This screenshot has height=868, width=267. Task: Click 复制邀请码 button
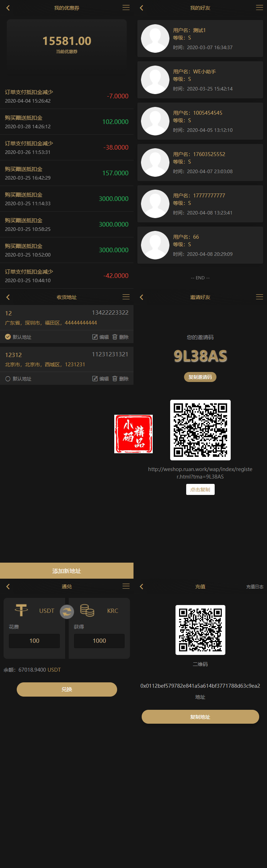click(200, 377)
